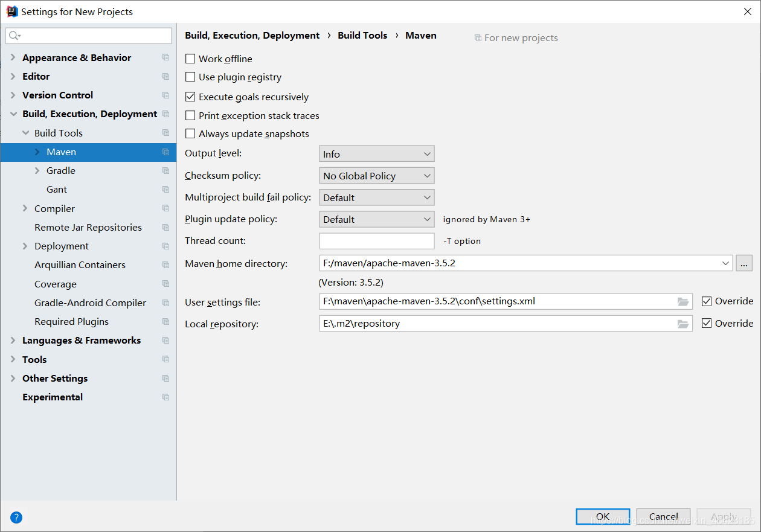Uncheck Override for User settings file
Viewport: 761px width, 532px height.
(x=707, y=301)
